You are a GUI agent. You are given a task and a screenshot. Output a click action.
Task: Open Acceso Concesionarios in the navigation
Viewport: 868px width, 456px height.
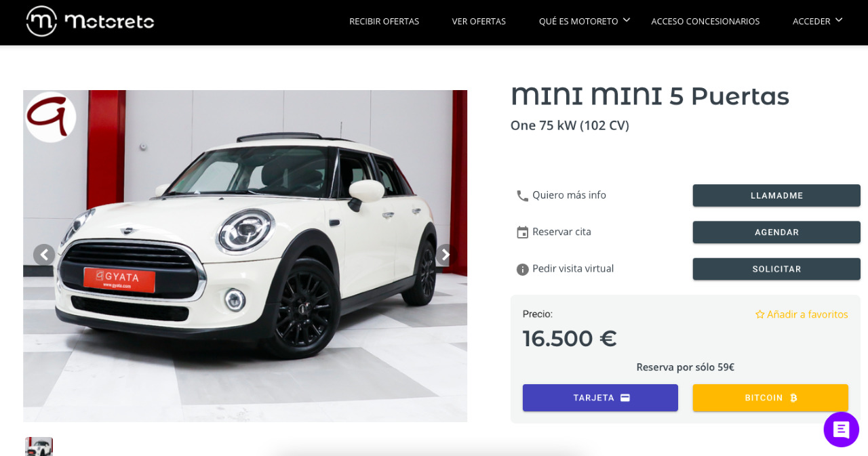[705, 21]
